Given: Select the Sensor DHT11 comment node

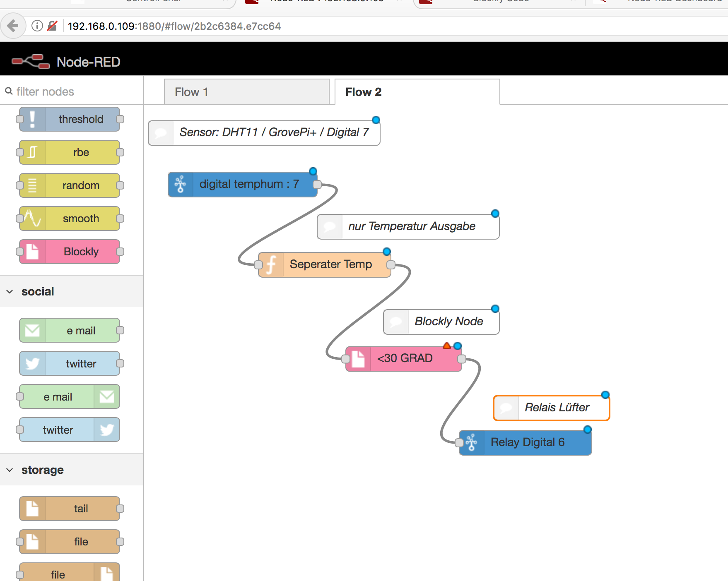Looking at the screenshot, I should [x=264, y=133].
